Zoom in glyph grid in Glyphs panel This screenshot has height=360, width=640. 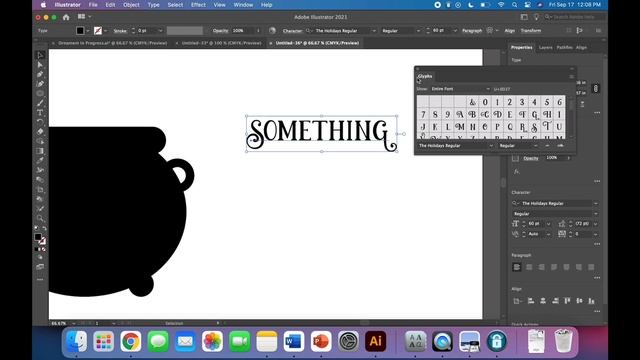pyautogui.click(x=560, y=146)
